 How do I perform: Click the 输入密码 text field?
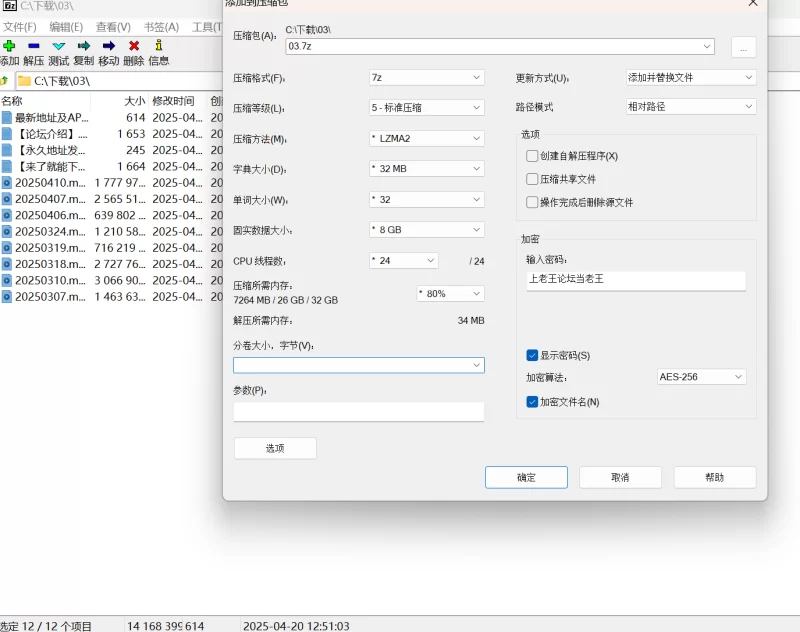pos(636,279)
